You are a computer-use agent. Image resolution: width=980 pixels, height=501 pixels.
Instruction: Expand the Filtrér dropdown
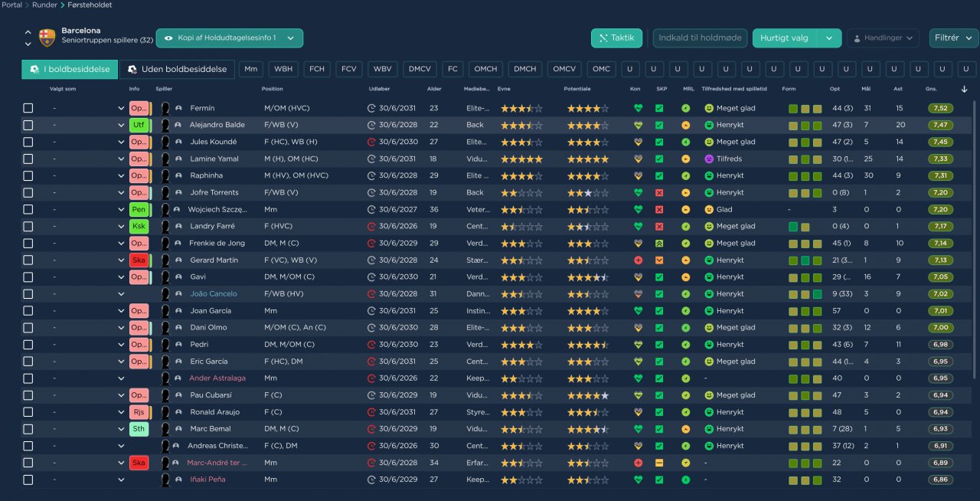[x=953, y=38]
